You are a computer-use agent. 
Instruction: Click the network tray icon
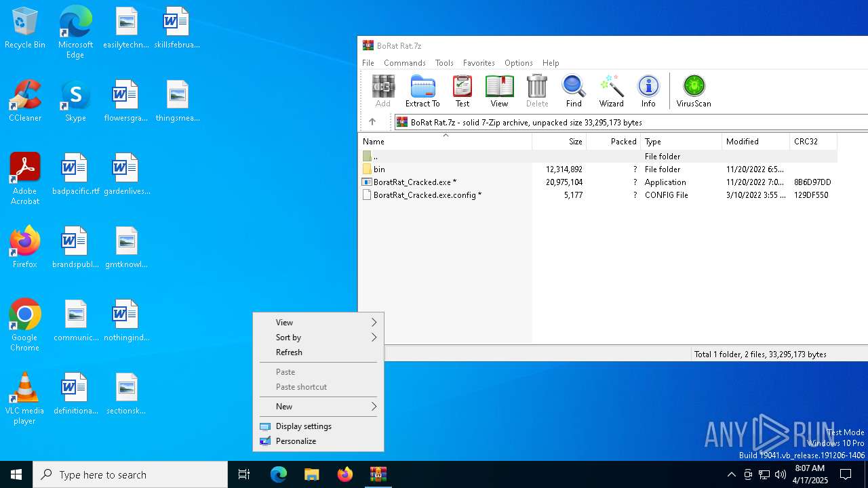click(764, 474)
